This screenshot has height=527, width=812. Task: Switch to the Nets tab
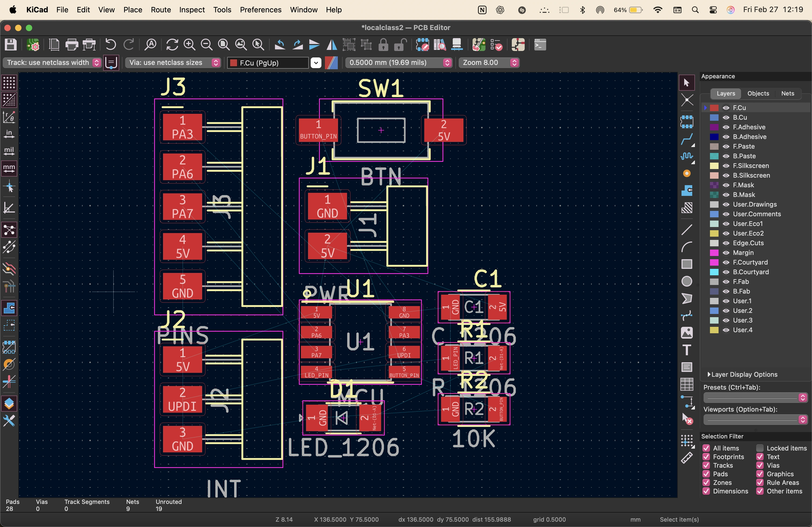tap(788, 93)
